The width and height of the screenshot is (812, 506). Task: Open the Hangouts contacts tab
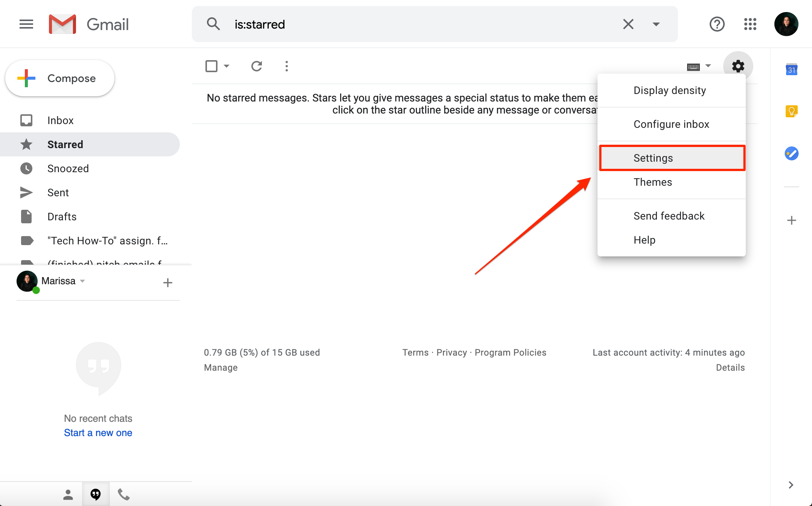click(68, 494)
